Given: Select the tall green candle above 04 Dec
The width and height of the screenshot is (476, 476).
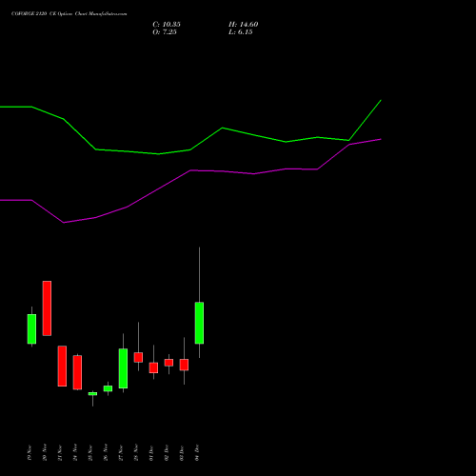Looking at the screenshot, I should [199, 323].
